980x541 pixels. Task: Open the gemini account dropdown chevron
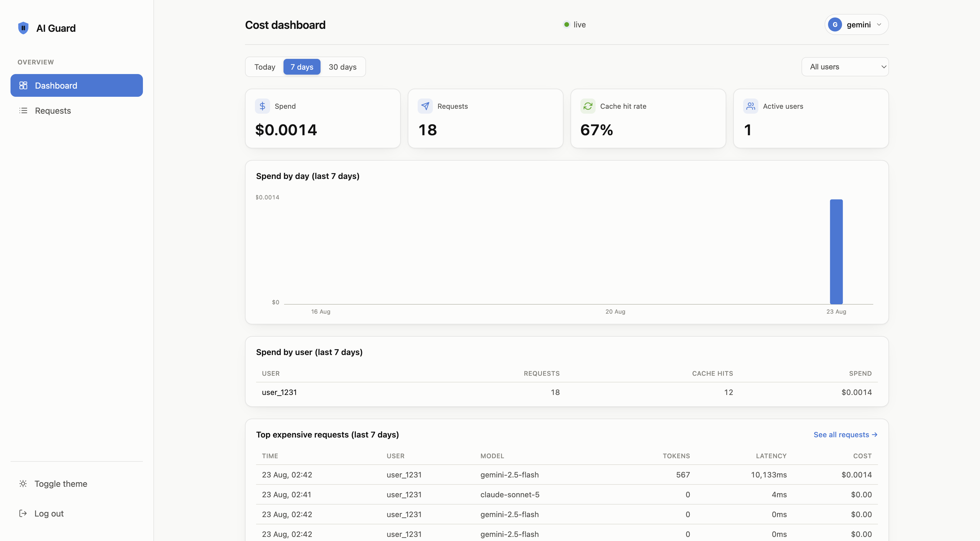(879, 25)
